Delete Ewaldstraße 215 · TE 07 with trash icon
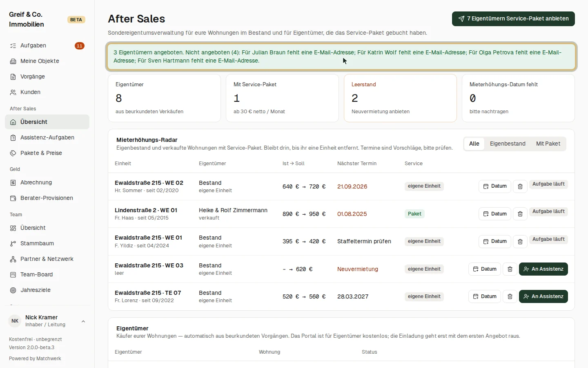This screenshot has height=368, width=588. click(510, 296)
